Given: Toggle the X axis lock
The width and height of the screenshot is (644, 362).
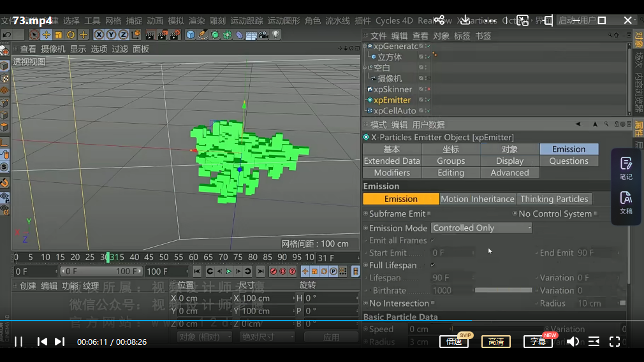Looking at the screenshot, I should (99, 34).
